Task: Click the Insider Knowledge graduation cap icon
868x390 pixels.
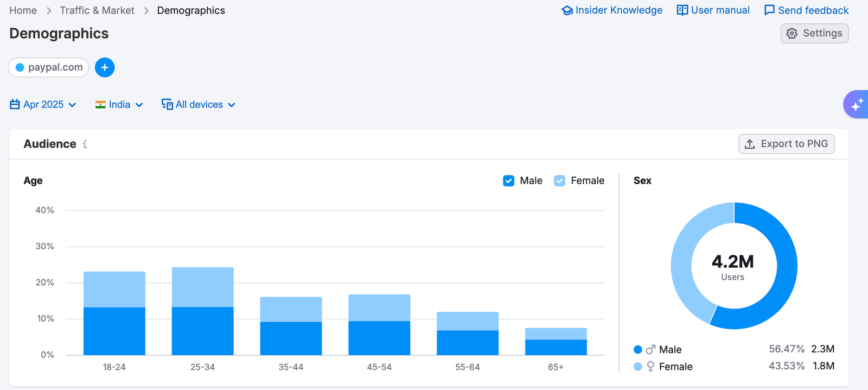Action: pyautogui.click(x=567, y=10)
